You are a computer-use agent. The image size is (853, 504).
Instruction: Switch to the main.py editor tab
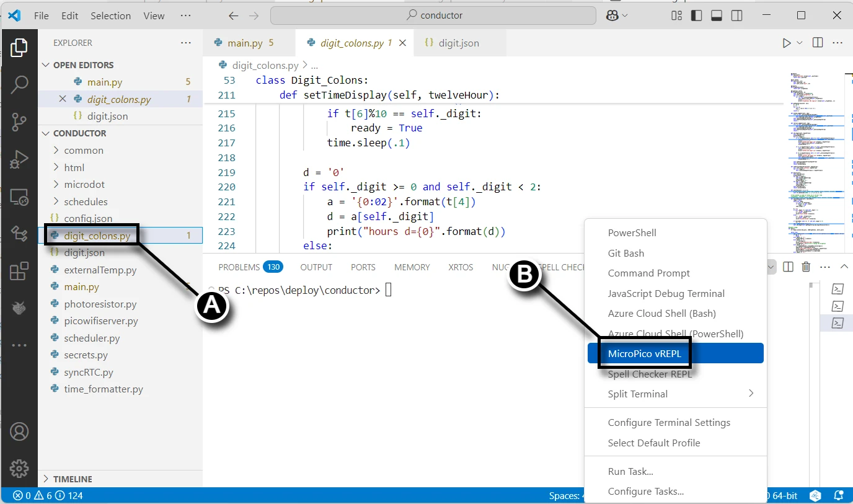(249, 43)
